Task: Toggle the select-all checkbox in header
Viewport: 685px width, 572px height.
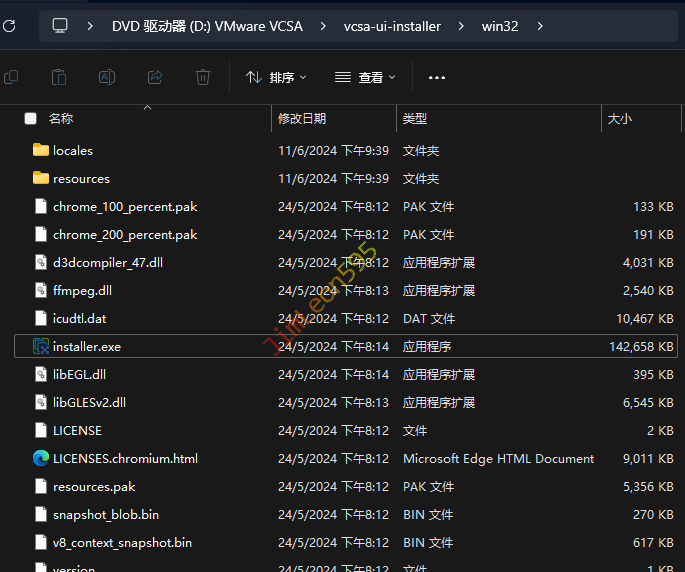Action: 31,119
